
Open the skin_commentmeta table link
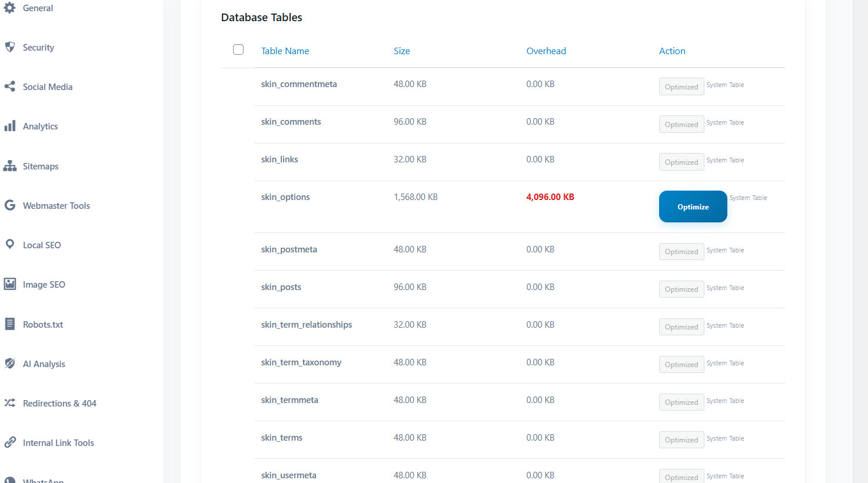coord(299,84)
